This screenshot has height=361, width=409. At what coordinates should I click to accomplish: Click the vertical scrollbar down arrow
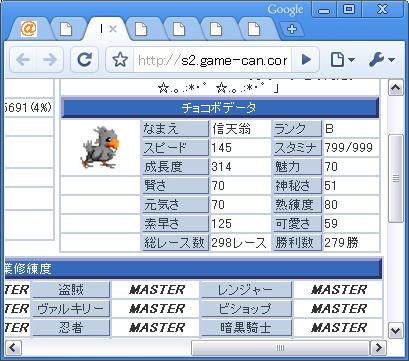[396, 331]
